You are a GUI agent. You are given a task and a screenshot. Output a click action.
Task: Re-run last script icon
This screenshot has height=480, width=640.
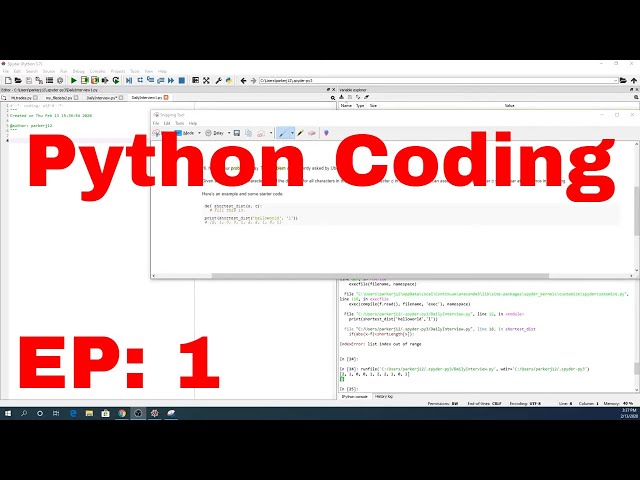(x=116, y=80)
